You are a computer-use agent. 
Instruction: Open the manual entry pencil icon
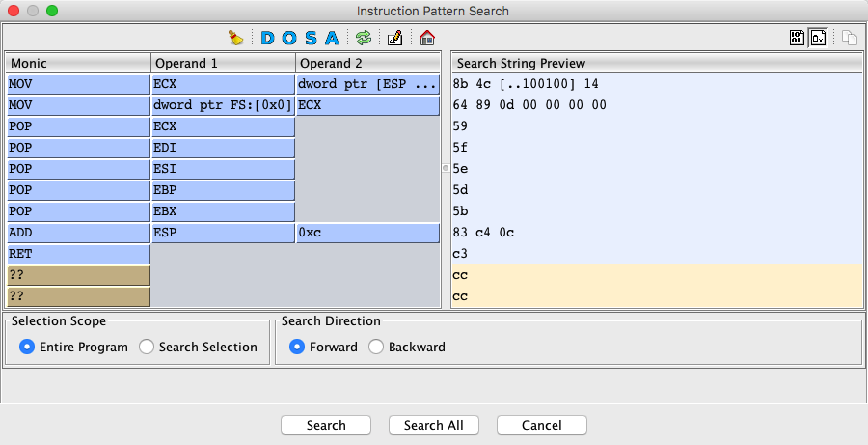[394, 39]
